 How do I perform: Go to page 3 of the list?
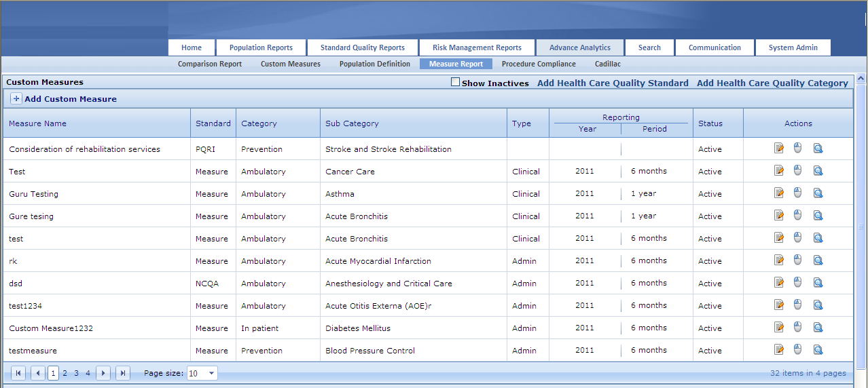pos(77,373)
